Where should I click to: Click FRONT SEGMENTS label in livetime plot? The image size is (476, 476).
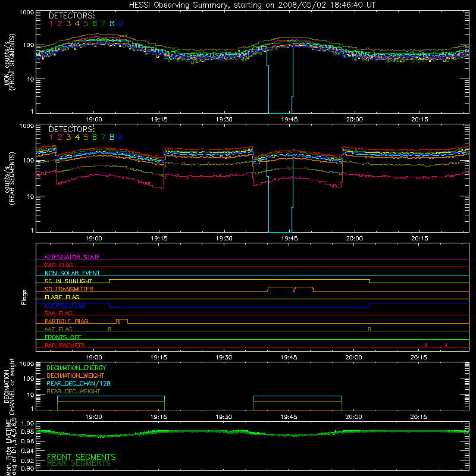pyautogui.click(x=82, y=457)
